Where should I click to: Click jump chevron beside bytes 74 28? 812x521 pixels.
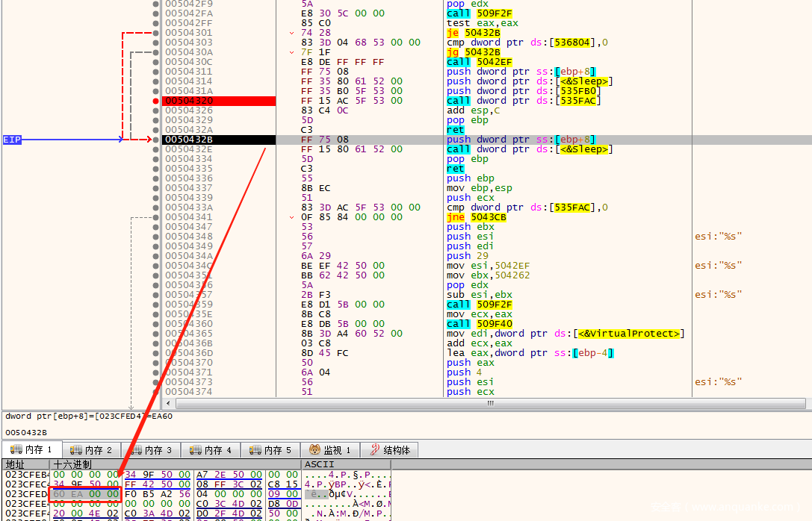[x=291, y=33]
